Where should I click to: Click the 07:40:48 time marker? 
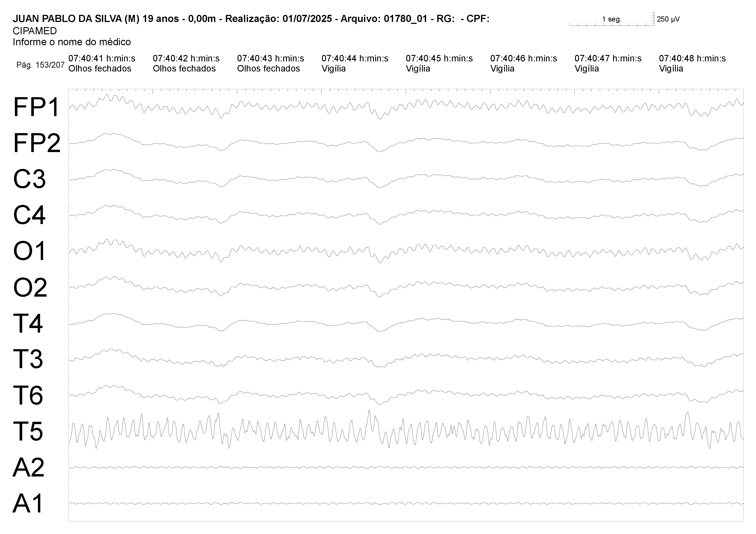(692, 59)
